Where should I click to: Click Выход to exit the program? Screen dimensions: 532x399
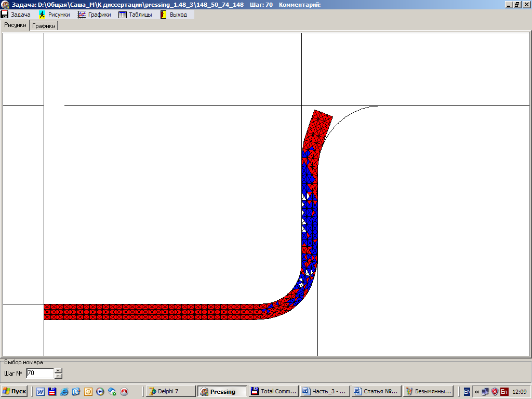tap(174, 15)
